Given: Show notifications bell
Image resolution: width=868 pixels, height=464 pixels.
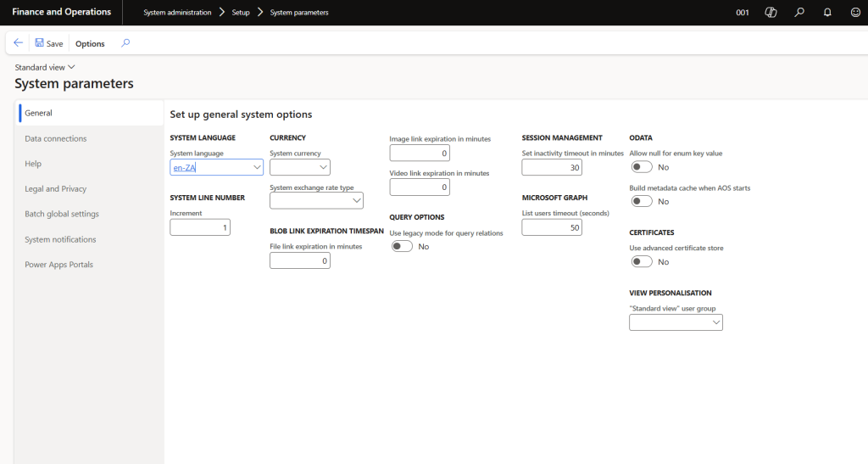Looking at the screenshot, I should (x=827, y=12).
